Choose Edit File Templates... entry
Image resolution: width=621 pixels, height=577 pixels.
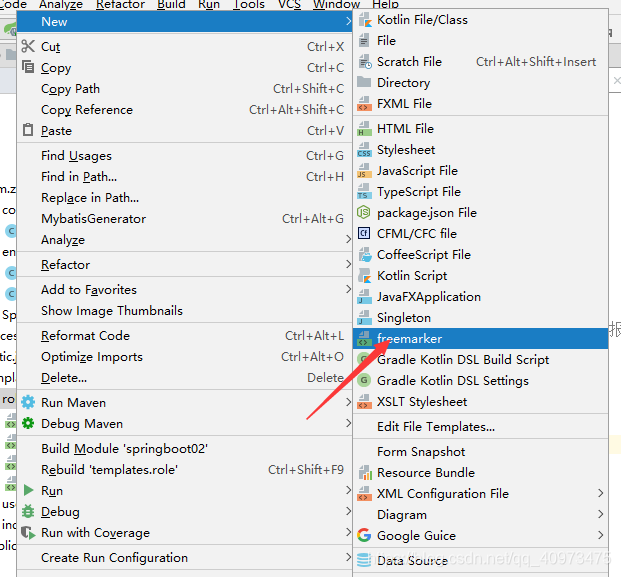click(x=480, y=427)
